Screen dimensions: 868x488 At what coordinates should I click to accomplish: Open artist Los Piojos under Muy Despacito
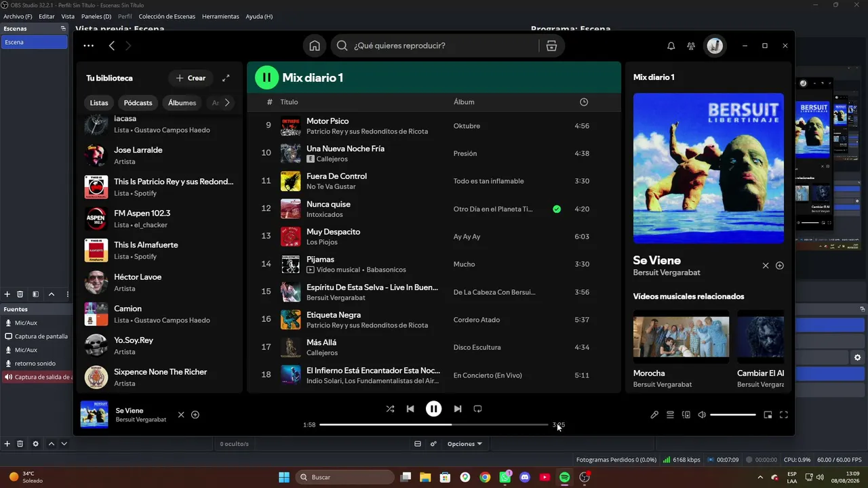point(322,242)
